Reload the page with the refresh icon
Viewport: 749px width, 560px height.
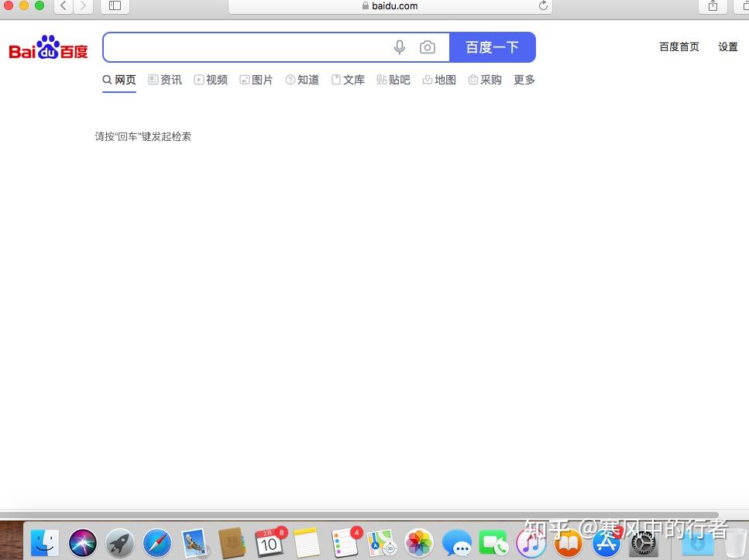pyautogui.click(x=543, y=5)
